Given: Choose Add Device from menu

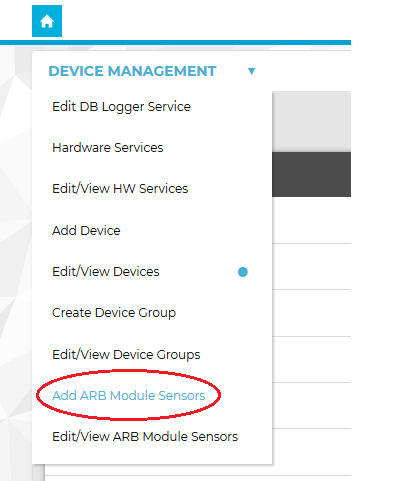Looking at the screenshot, I should tap(86, 230).
